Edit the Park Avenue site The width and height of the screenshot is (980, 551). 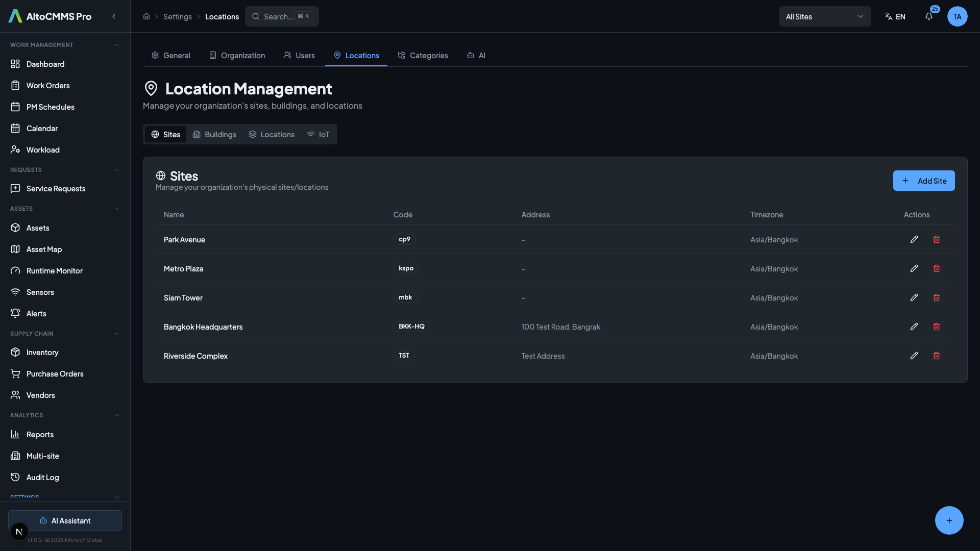click(914, 239)
